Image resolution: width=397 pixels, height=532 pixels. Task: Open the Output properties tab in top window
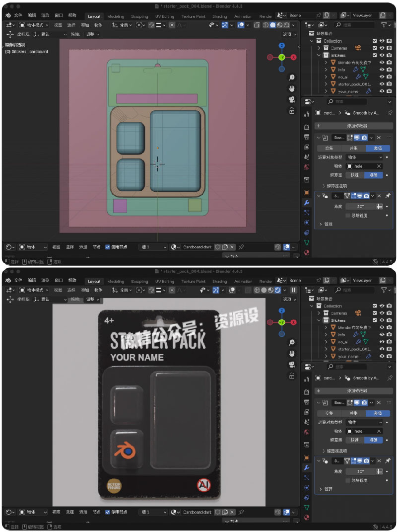(x=307, y=137)
